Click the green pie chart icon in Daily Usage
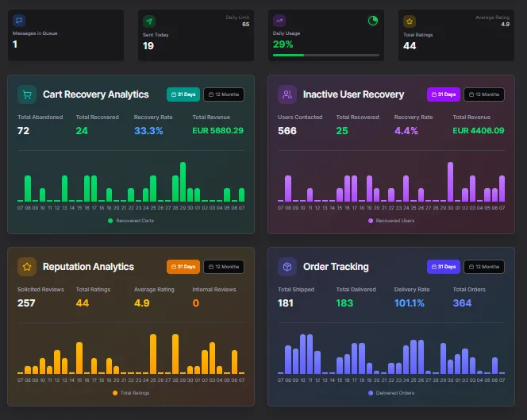The image size is (527, 420). pos(373,21)
